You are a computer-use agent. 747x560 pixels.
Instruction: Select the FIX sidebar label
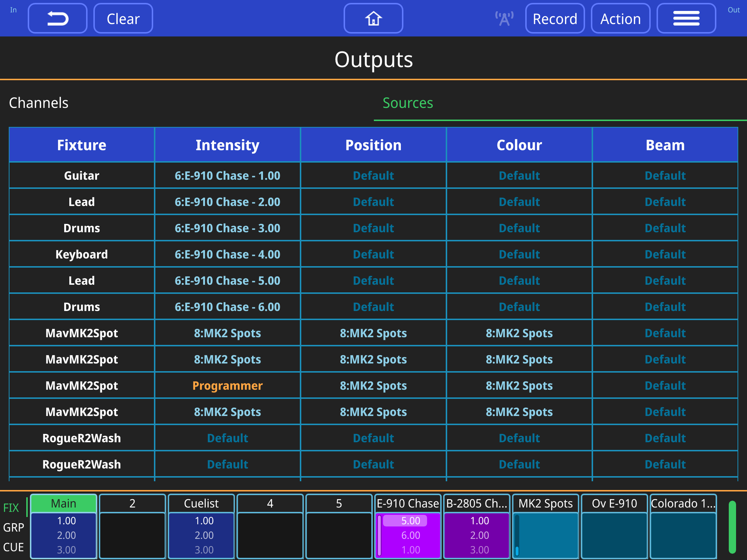[12, 507]
